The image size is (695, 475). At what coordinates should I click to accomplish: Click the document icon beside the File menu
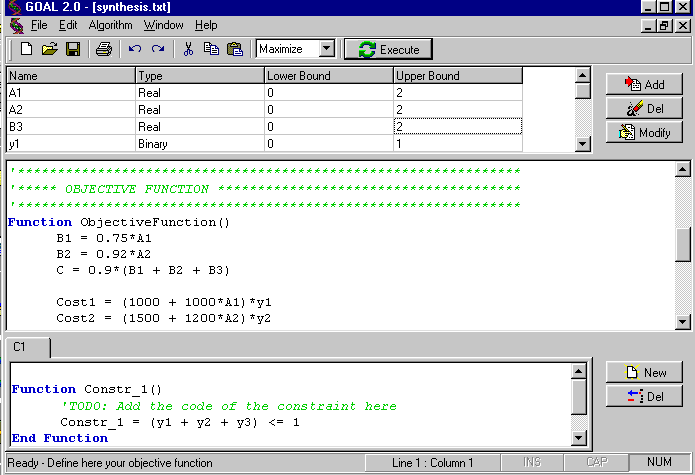[17, 26]
